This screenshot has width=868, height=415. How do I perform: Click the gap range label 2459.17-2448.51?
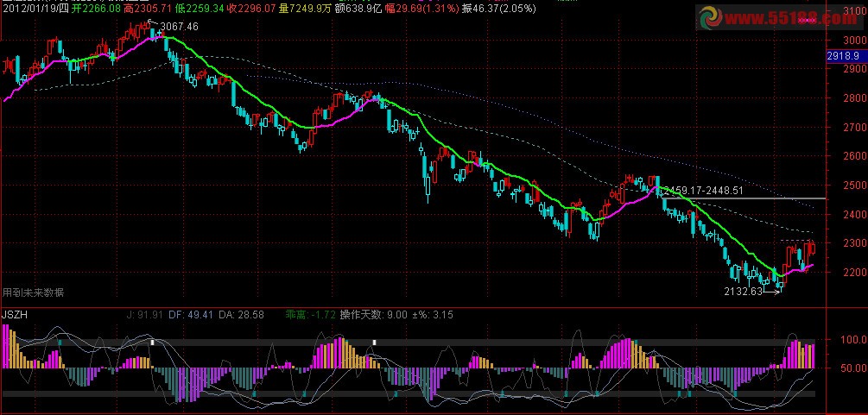click(x=703, y=191)
